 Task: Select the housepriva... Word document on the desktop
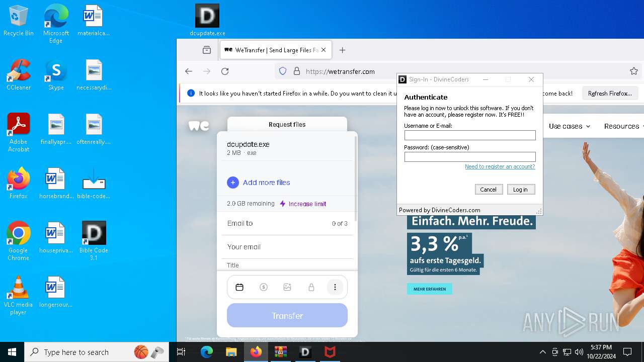tap(56, 237)
